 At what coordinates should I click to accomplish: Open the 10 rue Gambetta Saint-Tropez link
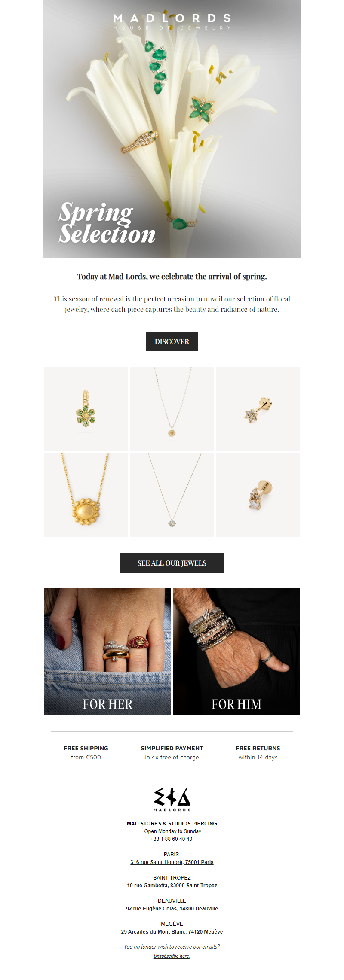coord(172,886)
